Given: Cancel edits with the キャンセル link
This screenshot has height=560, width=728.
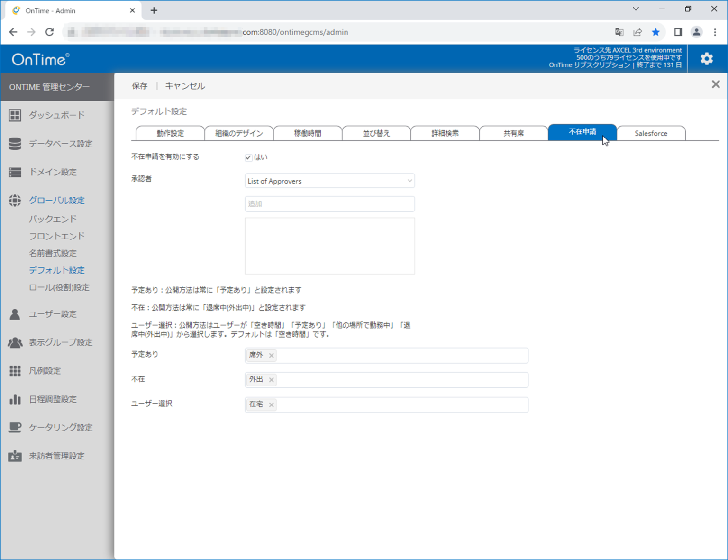Looking at the screenshot, I should click(x=184, y=86).
